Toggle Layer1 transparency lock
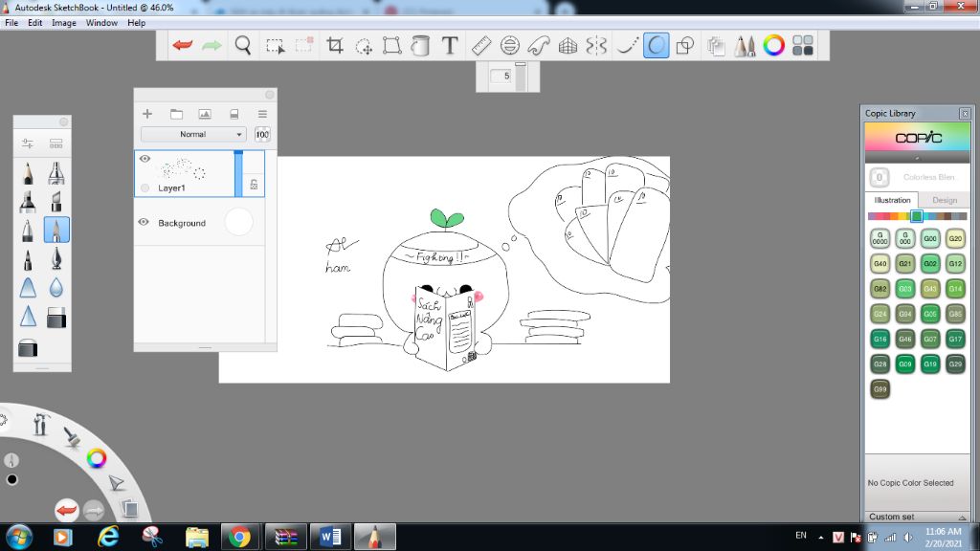This screenshot has height=551, width=980. pyautogui.click(x=254, y=185)
